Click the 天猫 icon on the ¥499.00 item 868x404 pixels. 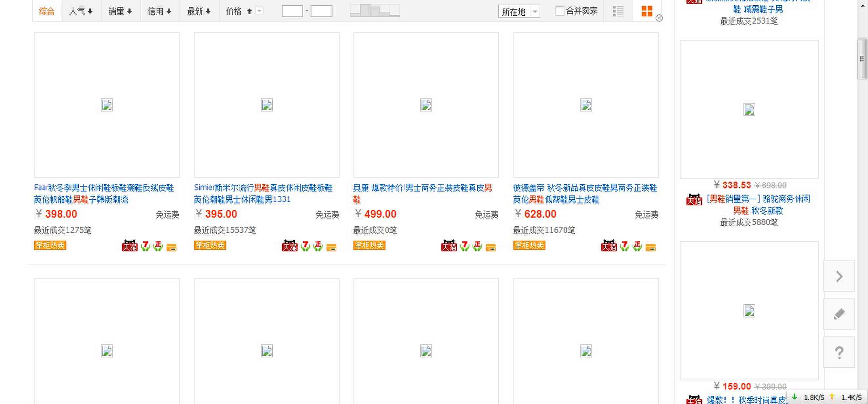(449, 246)
